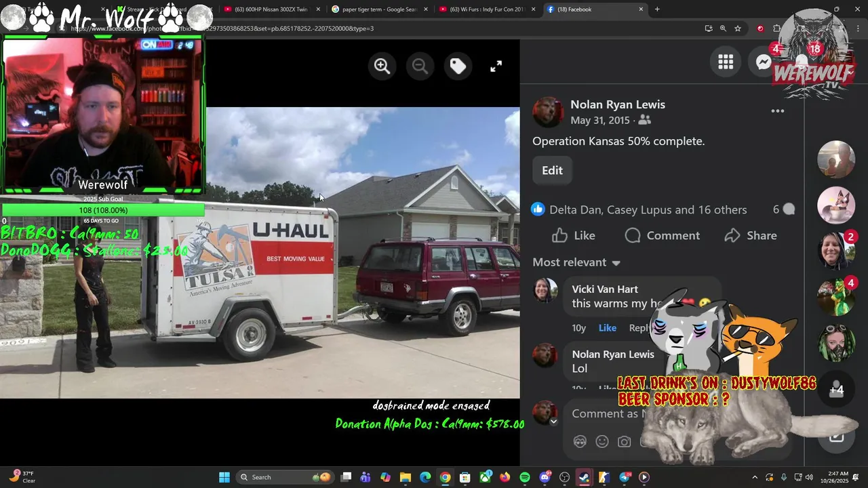
Task: Open Nolan Ryan Lewis post author name
Action: (618, 104)
